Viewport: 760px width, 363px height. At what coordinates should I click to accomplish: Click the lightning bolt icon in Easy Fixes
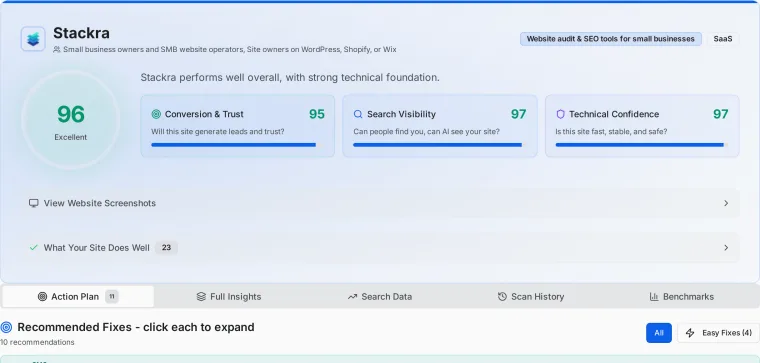690,333
